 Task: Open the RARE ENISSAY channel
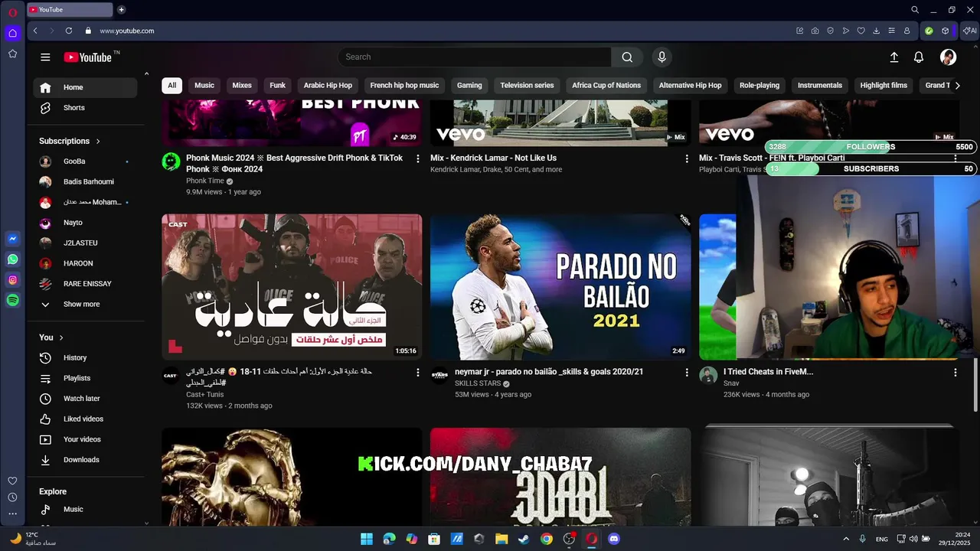tap(85, 284)
